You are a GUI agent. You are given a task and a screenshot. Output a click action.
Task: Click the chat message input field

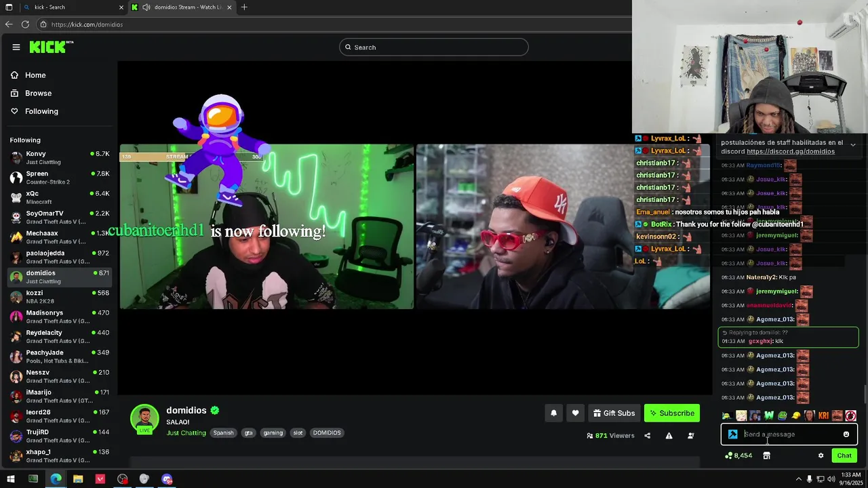click(789, 434)
